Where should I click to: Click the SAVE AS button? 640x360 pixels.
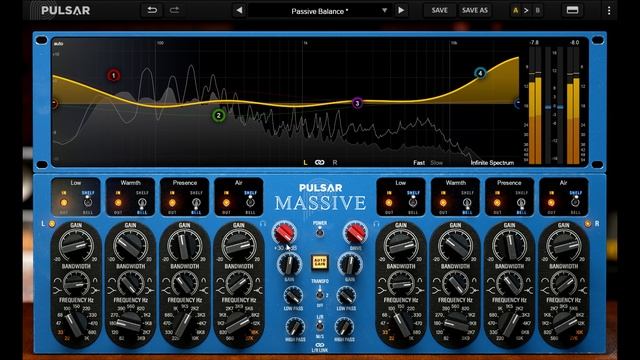(x=475, y=11)
